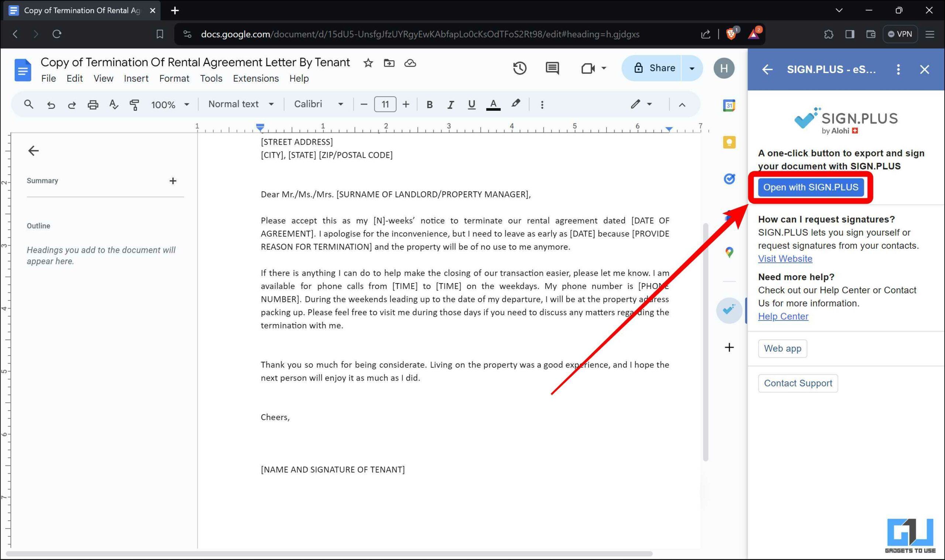Click Open with SIGN.PLUS button
The height and width of the screenshot is (560, 945).
coord(810,187)
